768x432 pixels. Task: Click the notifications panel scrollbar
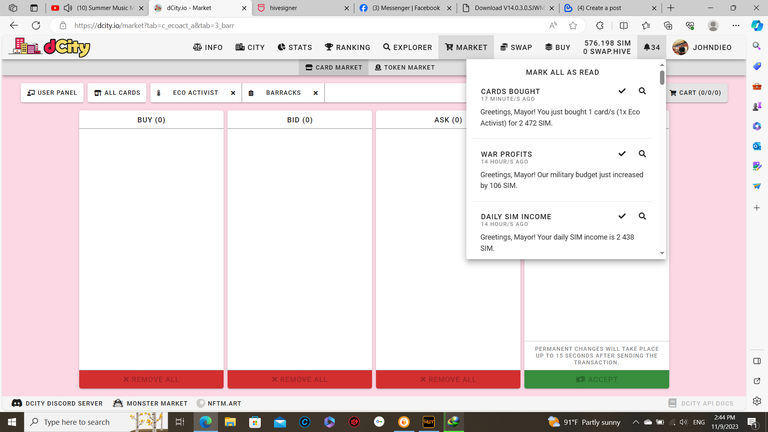point(662,77)
